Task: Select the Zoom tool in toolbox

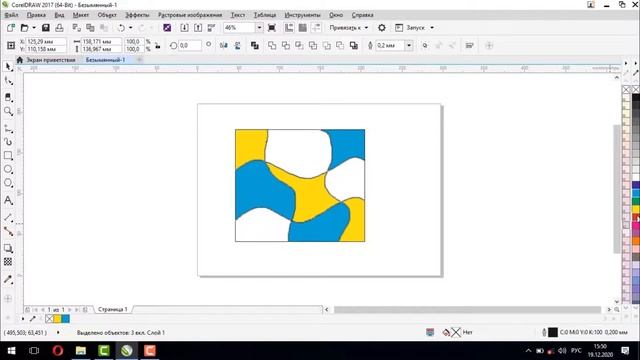Action: [8, 111]
